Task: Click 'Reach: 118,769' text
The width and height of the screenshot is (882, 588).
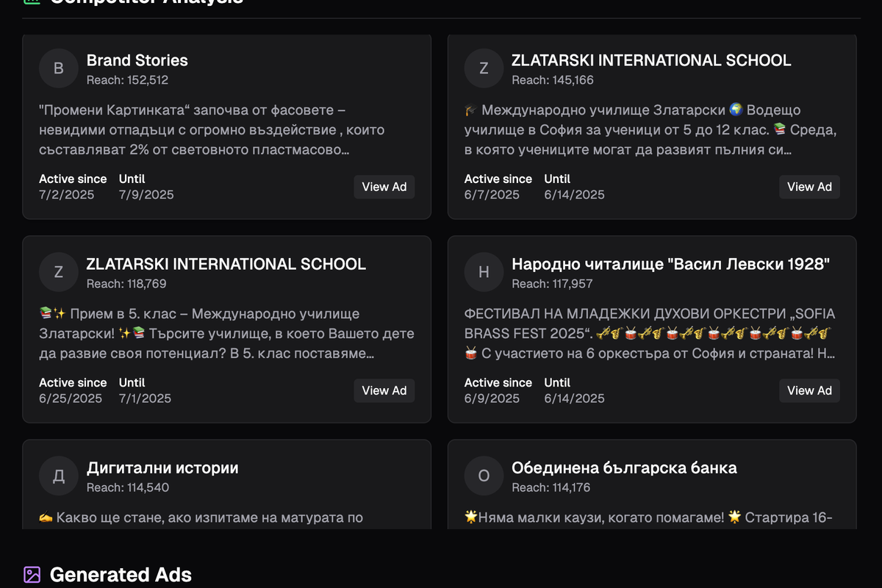Action: click(126, 284)
